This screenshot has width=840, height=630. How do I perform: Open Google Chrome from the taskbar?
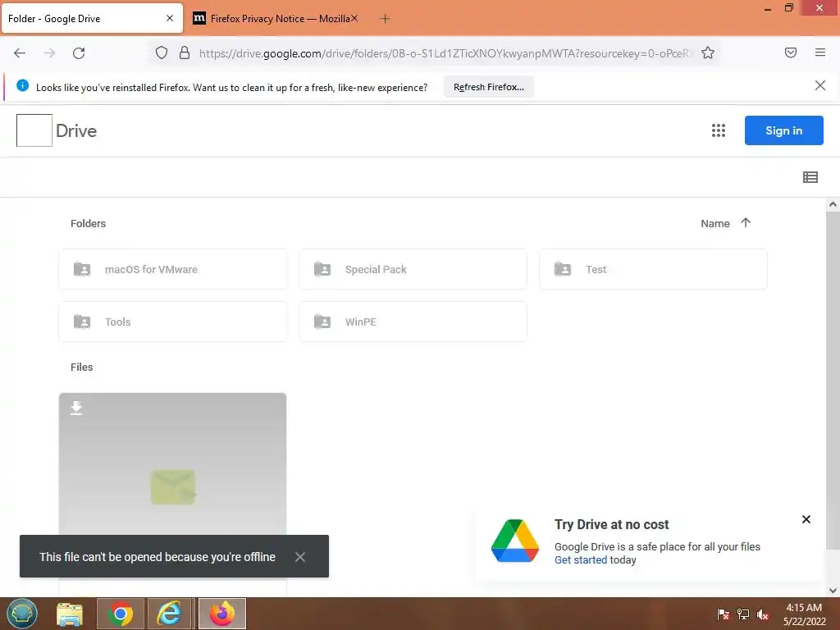(x=121, y=614)
